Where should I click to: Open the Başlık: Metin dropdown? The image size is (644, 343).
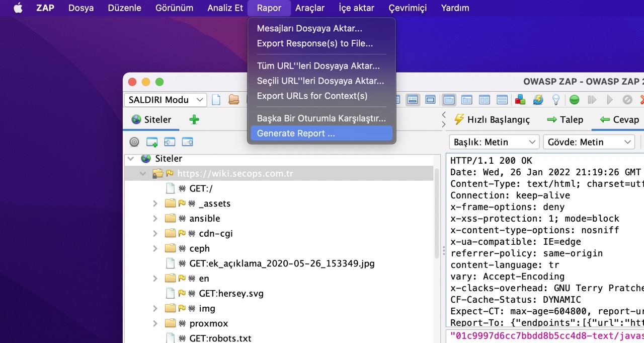click(494, 142)
